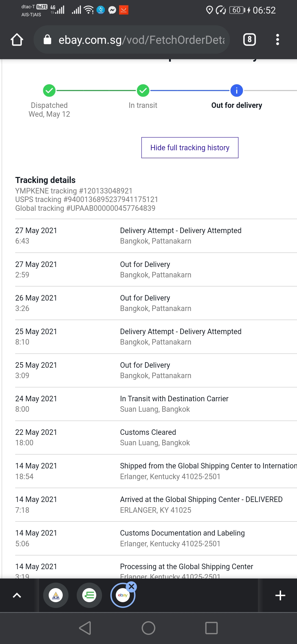
Task: Tap the lock icon in address bar
Action: (48, 40)
